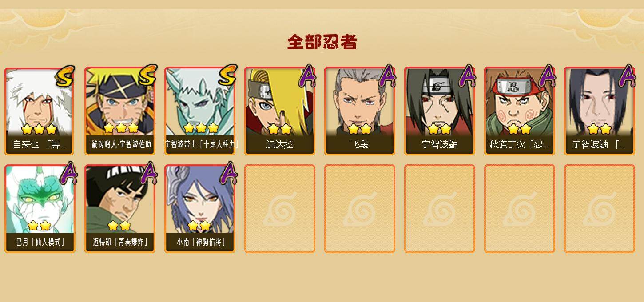Choose the 迈特凯「青春爆炸」ninja portrait
Screen dimensions: 644x302
pyautogui.click(x=120, y=209)
